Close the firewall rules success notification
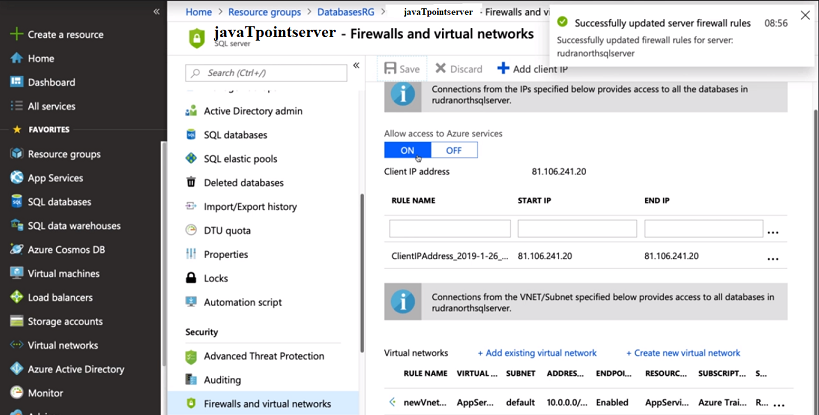Screen dimensions: 819x415 805,16
